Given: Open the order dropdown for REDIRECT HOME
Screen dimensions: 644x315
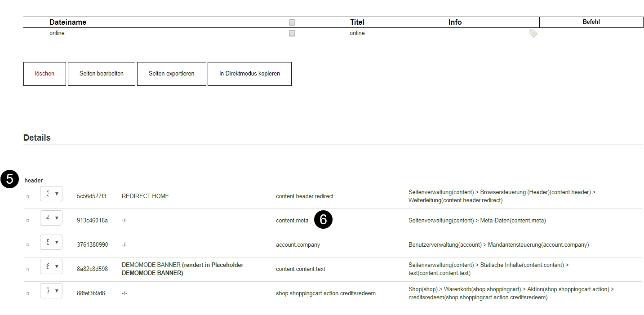Looking at the screenshot, I should pos(51,194).
